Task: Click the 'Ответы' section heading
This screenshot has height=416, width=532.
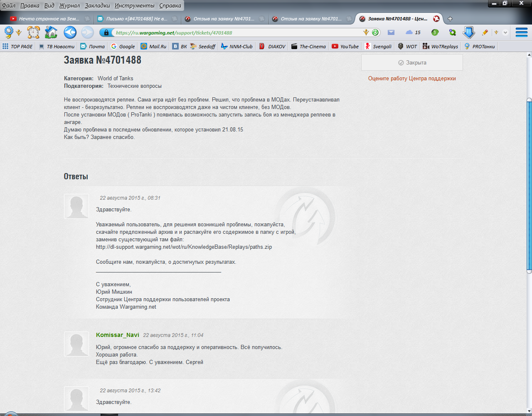Action: tap(76, 176)
